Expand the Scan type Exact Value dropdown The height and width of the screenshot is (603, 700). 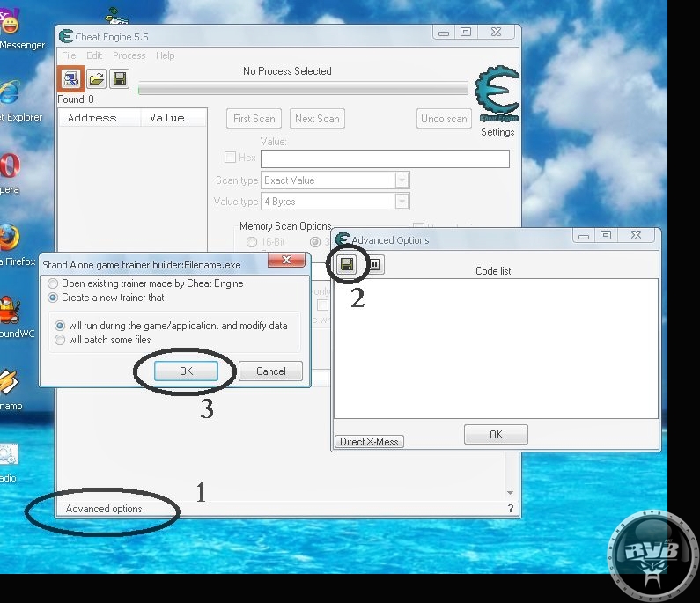(402, 180)
